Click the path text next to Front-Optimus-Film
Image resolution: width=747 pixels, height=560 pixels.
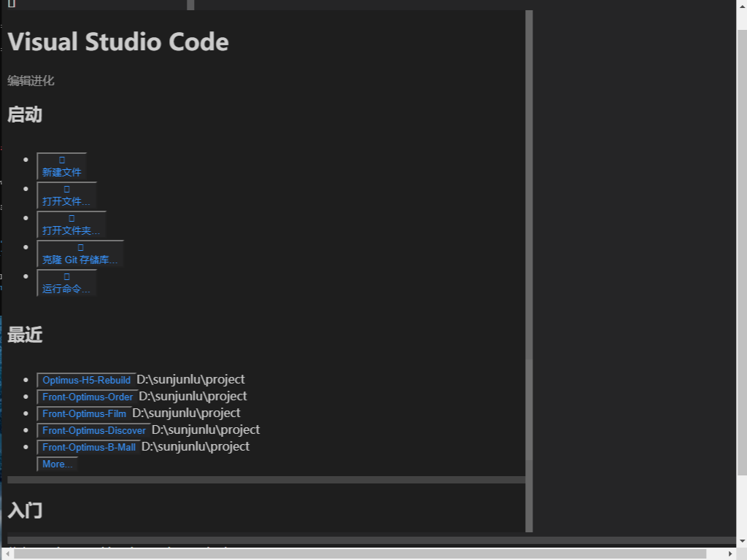click(186, 413)
